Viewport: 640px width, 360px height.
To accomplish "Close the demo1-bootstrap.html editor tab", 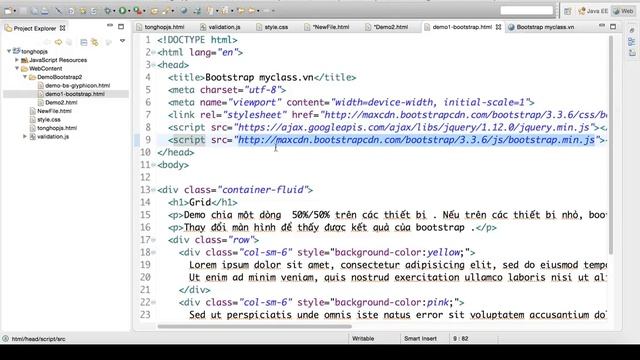I will coord(498,27).
